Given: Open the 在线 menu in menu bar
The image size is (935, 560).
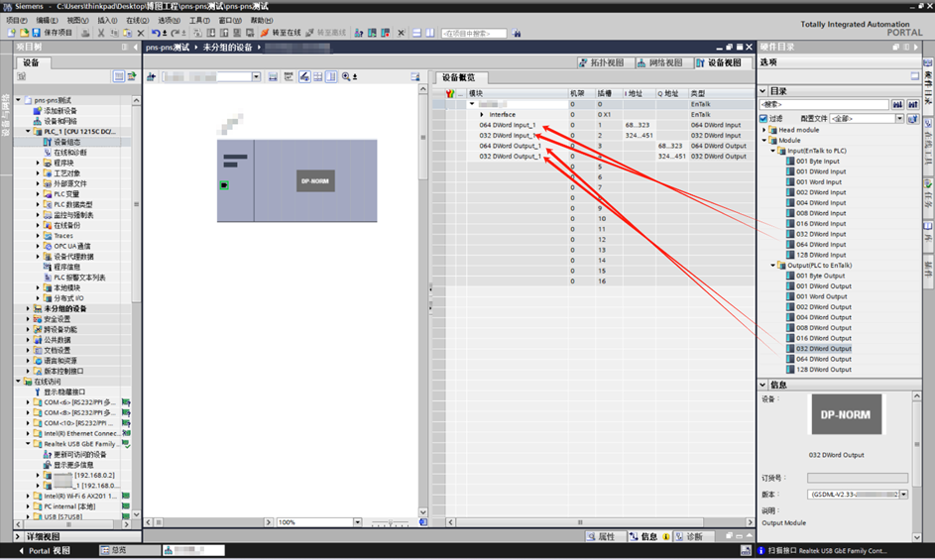Looking at the screenshot, I should pos(137,20).
